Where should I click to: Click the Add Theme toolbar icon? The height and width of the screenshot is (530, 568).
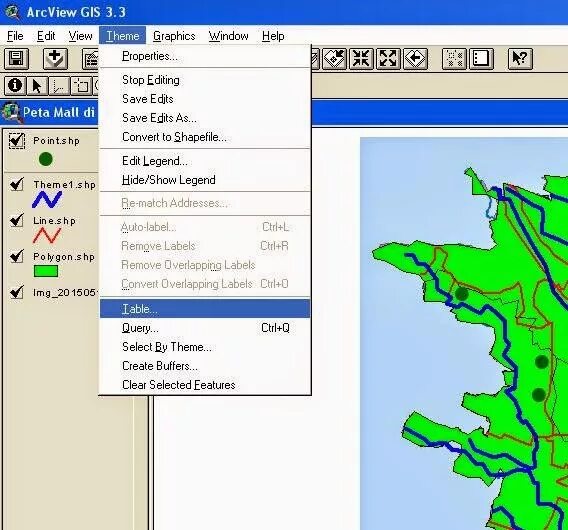(55, 58)
